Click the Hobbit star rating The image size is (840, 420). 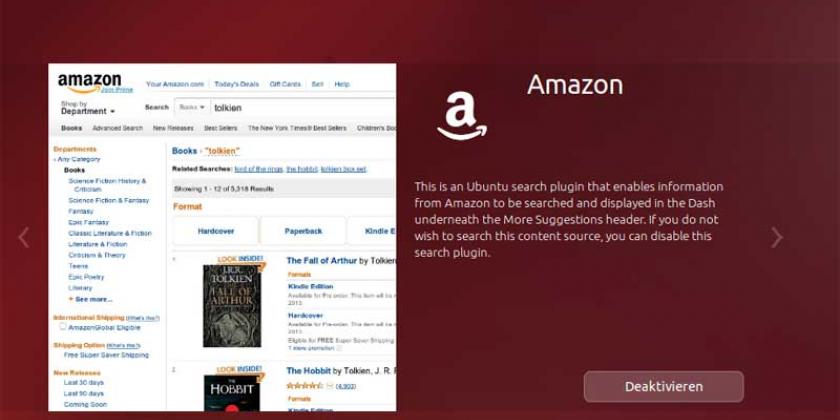(x=304, y=386)
